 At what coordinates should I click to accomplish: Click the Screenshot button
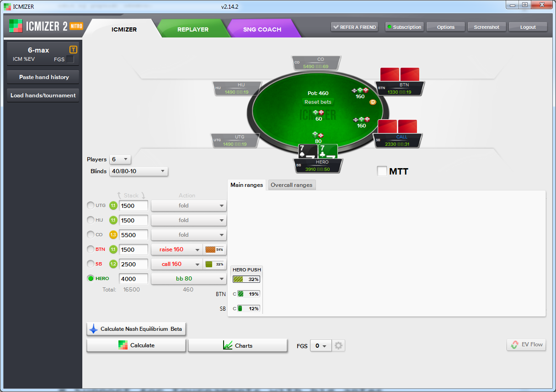tap(486, 27)
